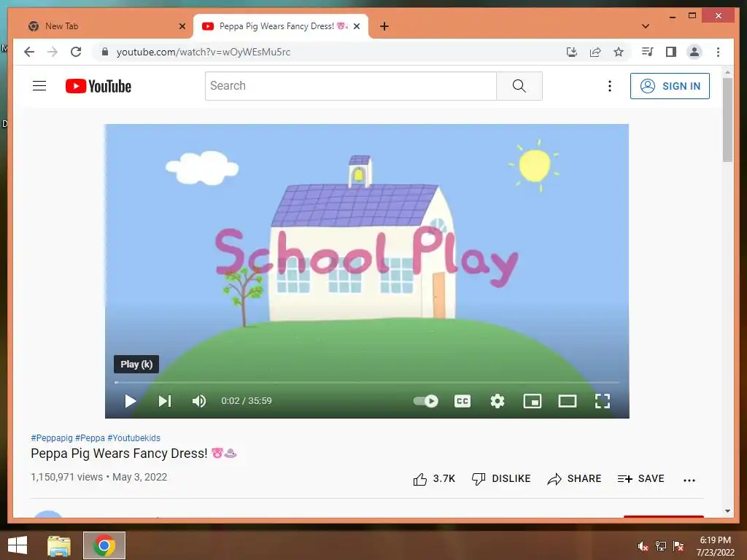Open a new browser tab with plus
This screenshot has height=560, width=747.
384,26
